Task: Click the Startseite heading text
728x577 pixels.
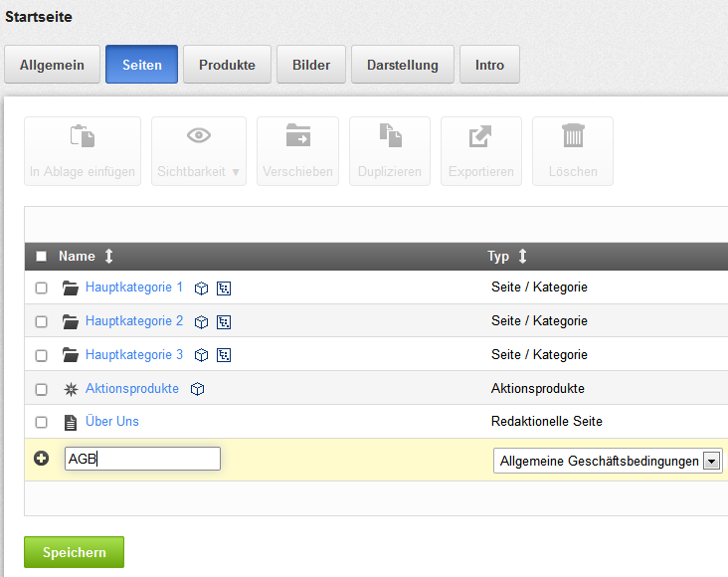Action: [x=39, y=17]
